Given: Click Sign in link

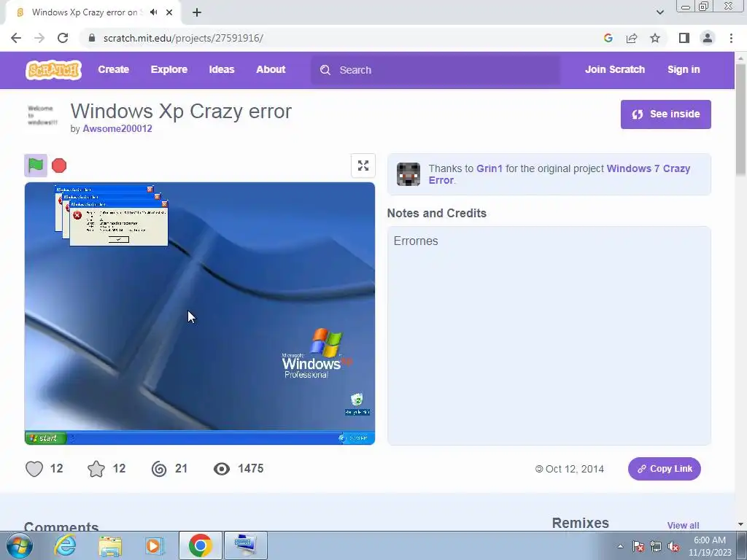Looking at the screenshot, I should point(684,69).
